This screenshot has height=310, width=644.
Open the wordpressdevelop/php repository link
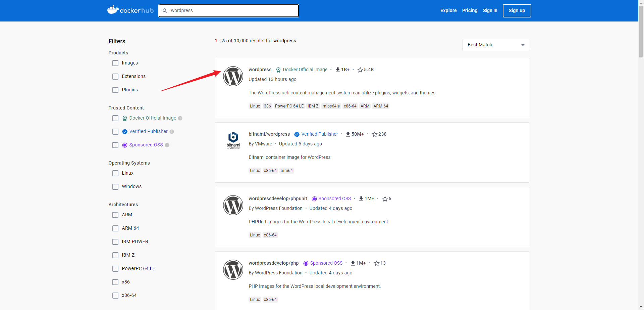pos(273,263)
